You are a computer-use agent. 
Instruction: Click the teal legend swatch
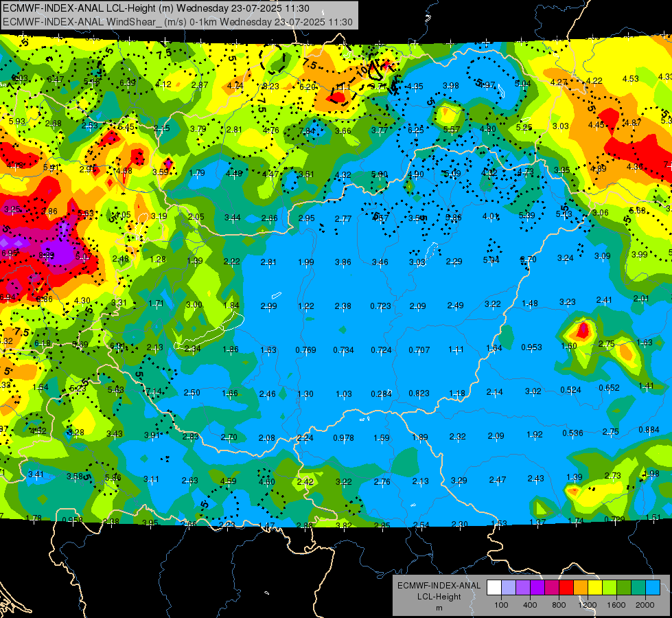coord(638,588)
